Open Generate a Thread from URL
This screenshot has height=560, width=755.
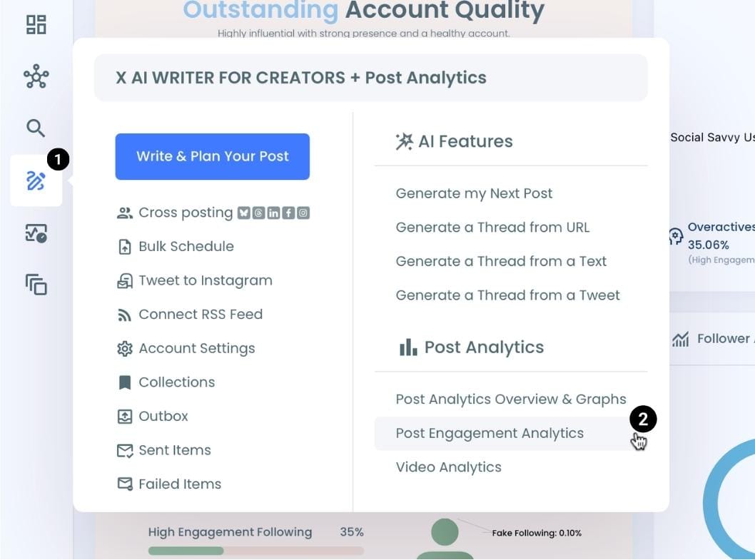[492, 227]
